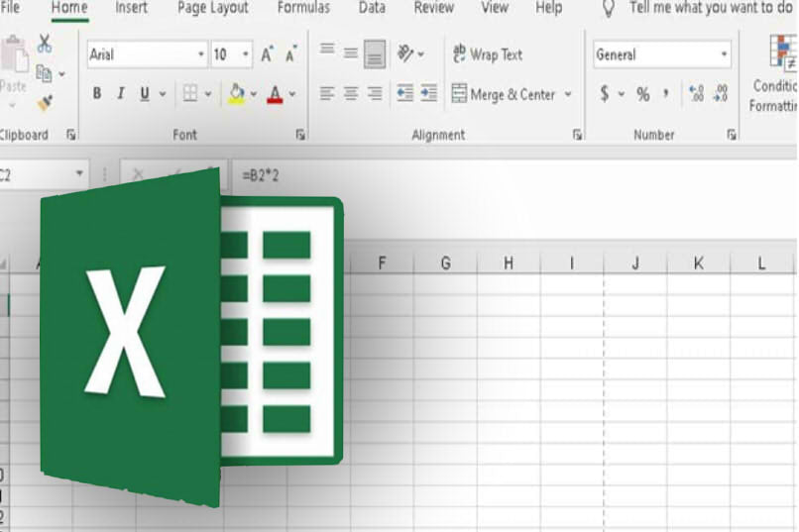
Task: Expand copy options arrow
Action: (x=61, y=74)
